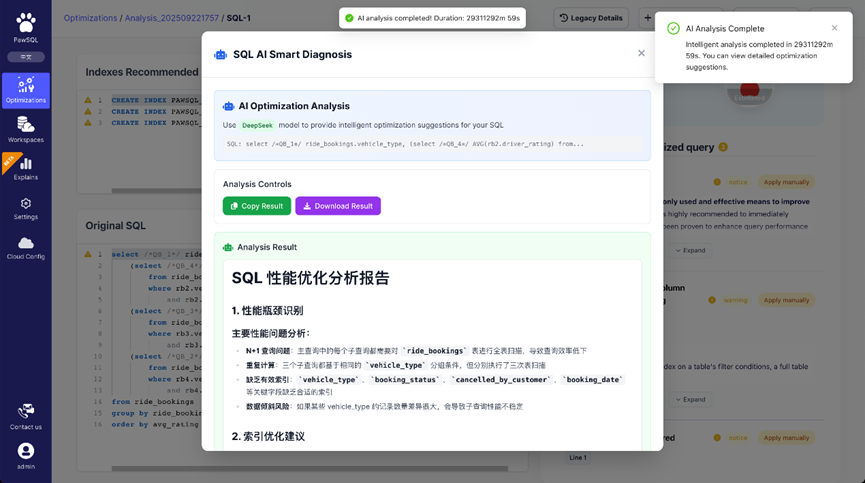
Task: Click the SQL AI Smart Diagnosis robot icon
Action: (x=221, y=55)
